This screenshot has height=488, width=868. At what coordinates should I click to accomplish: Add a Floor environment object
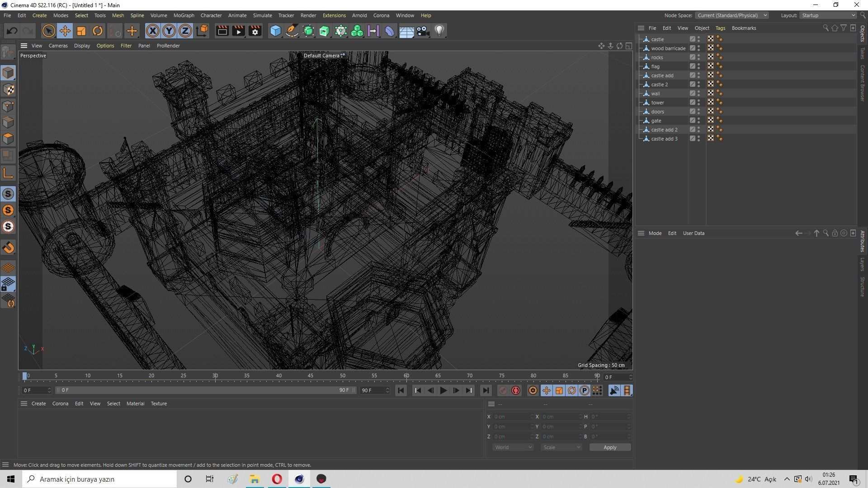click(406, 31)
